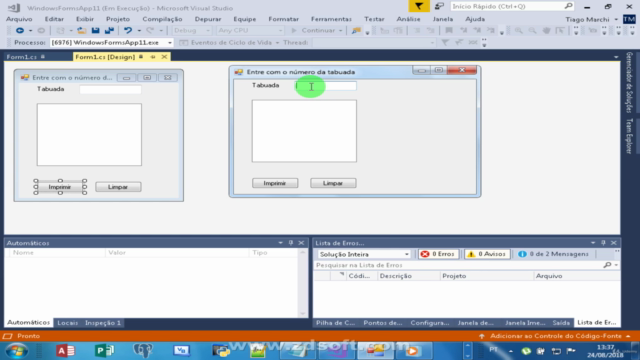This screenshot has height=360, width=640.
Task: Click the Descrição column header
Action: pos(408,276)
